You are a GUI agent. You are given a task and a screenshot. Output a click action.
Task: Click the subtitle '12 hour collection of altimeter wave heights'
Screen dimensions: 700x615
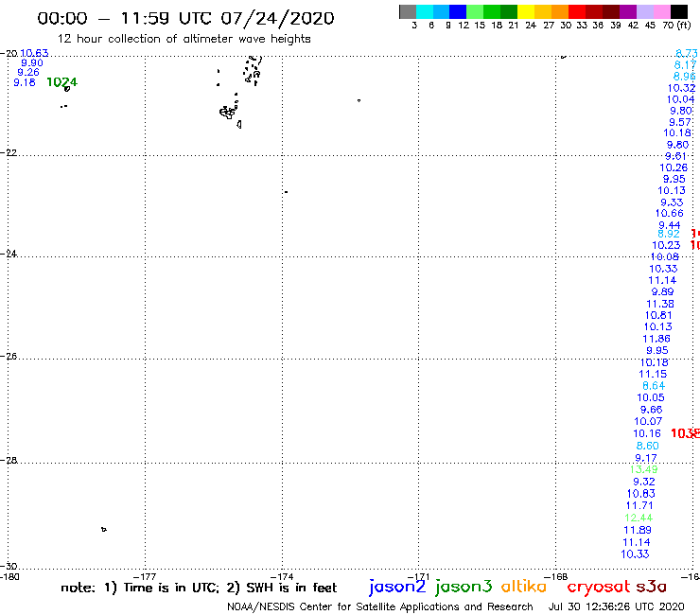tap(184, 39)
